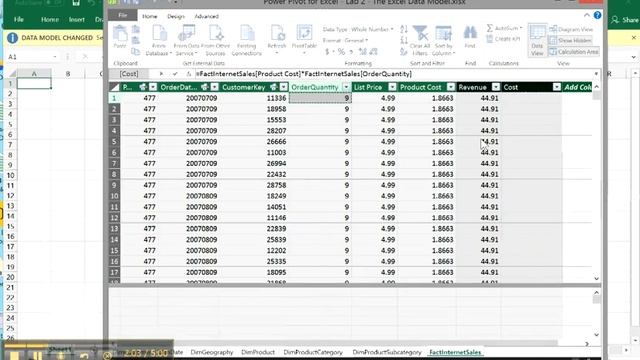The image size is (640, 360).
Task: Open the Power Pivot File tab
Action: (122, 15)
